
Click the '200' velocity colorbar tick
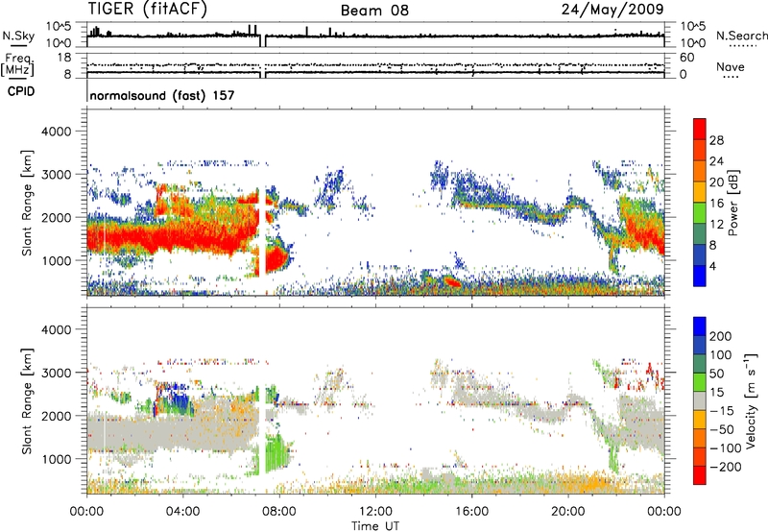[720, 336]
